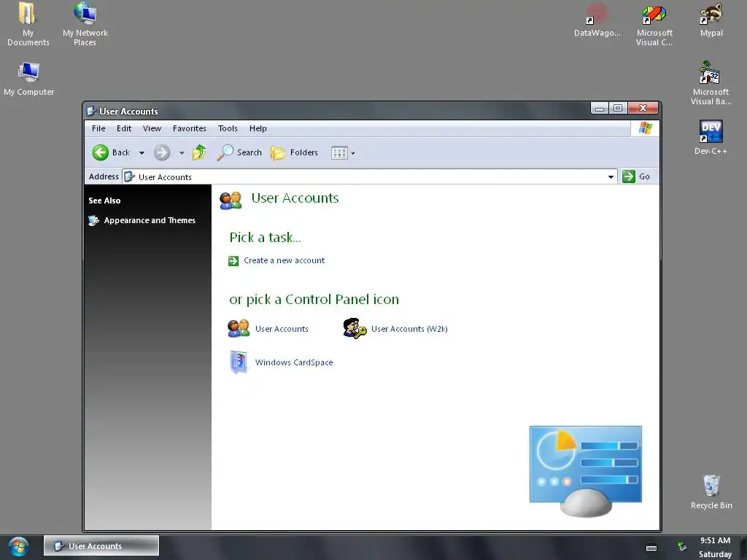Expand the Back history dropdown arrow

[142, 153]
